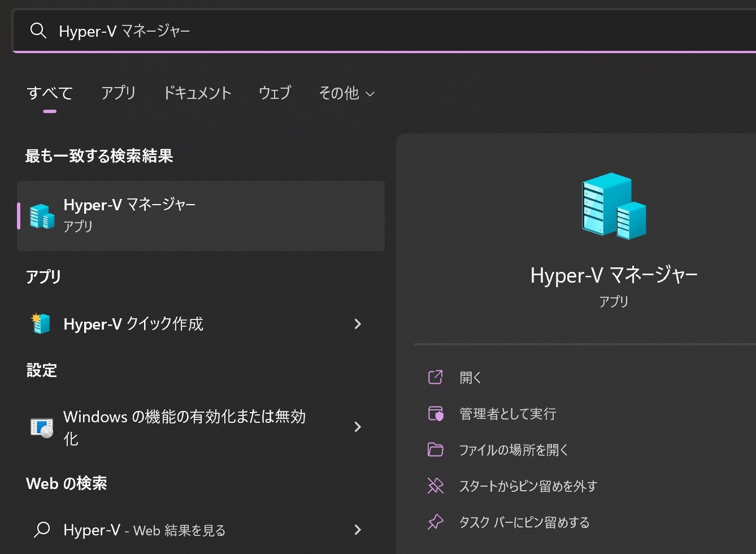This screenshot has width=756, height=554.
Task: Click large Hyper-V マネージャー icon in preview
Action: tap(614, 205)
